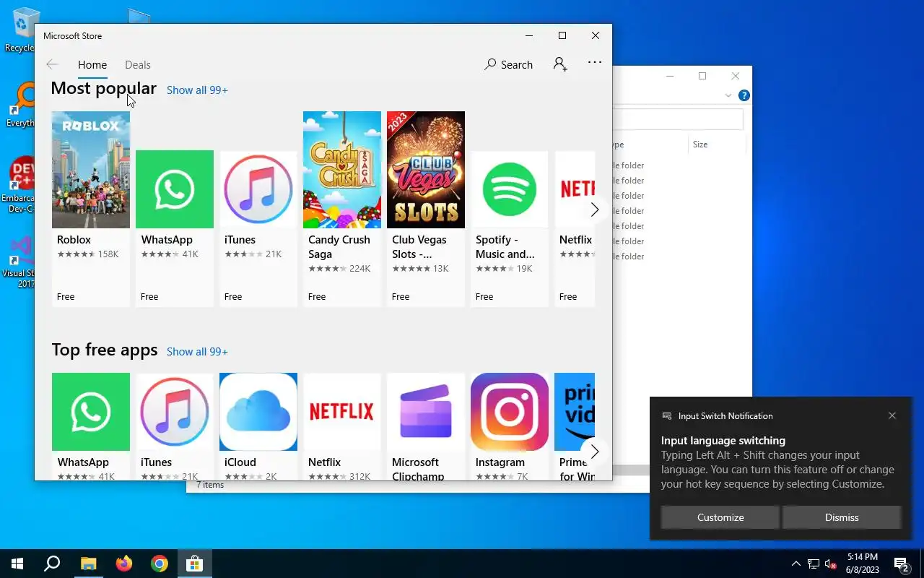Image resolution: width=924 pixels, height=578 pixels.
Task: Open Candy Crush Saga app tile
Action: tap(342, 209)
